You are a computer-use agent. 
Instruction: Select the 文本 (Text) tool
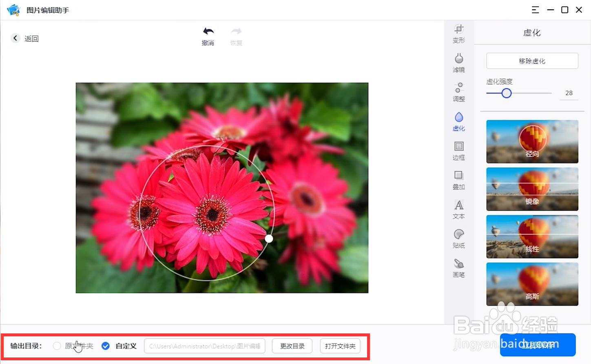(458, 210)
